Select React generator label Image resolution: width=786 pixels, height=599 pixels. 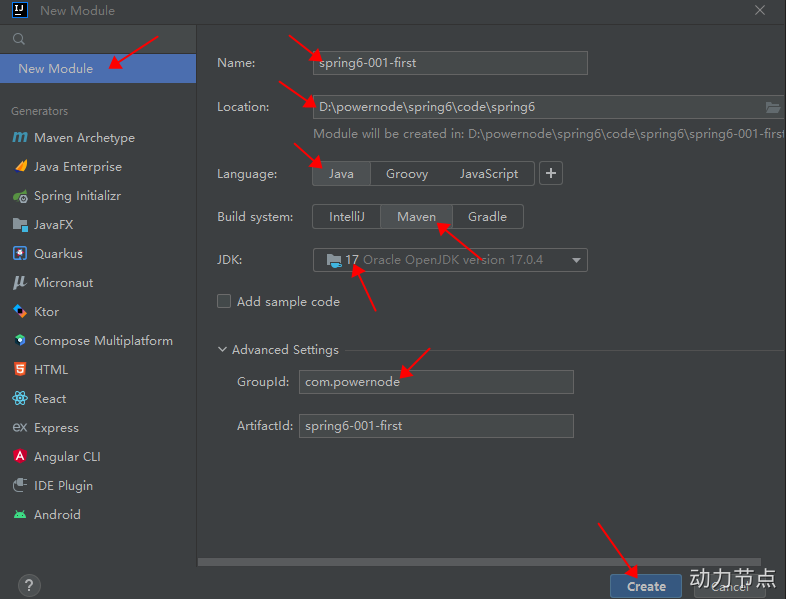[50, 399]
